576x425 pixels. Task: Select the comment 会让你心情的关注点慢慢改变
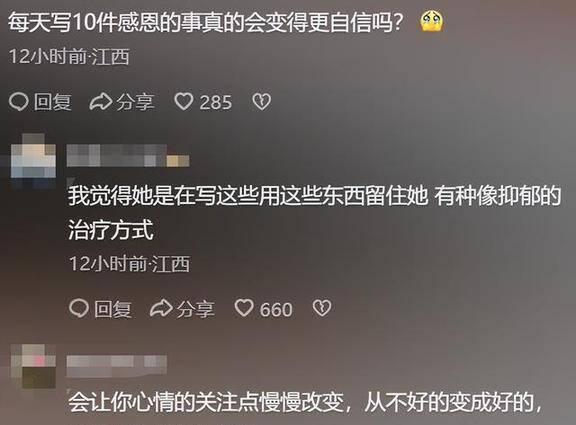pyautogui.click(x=305, y=403)
